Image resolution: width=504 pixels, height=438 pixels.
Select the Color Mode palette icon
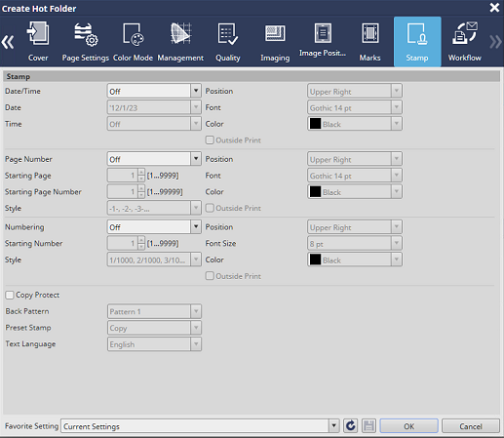134,34
